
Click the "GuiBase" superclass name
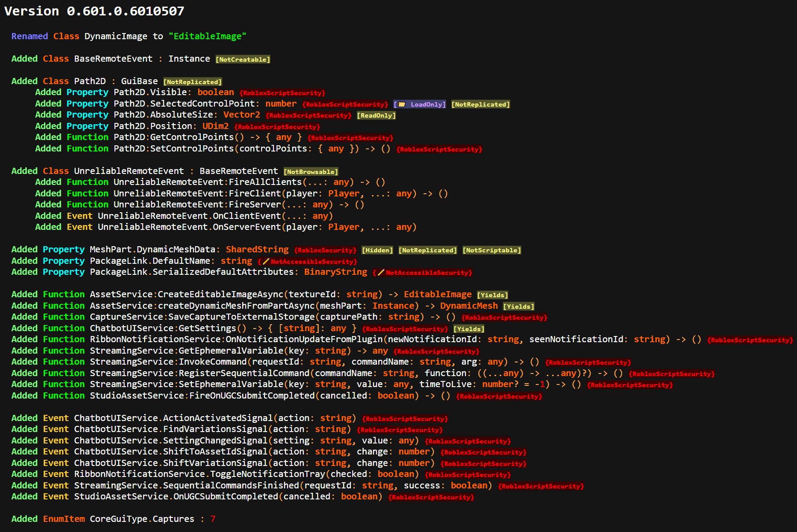(x=139, y=81)
